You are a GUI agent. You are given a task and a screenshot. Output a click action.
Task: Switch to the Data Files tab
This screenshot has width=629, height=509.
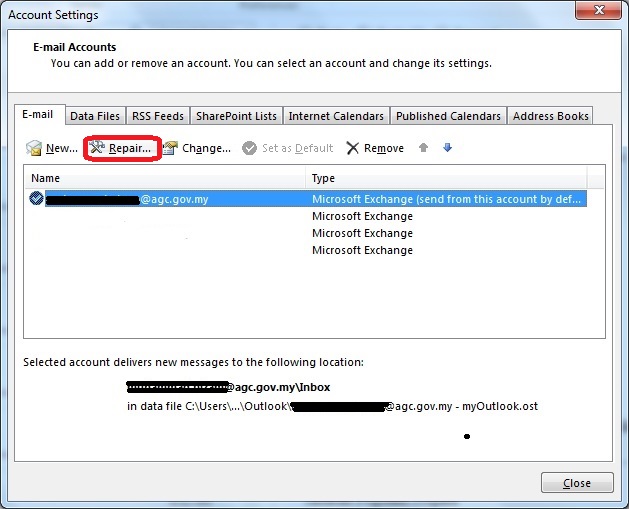click(x=95, y=116)
